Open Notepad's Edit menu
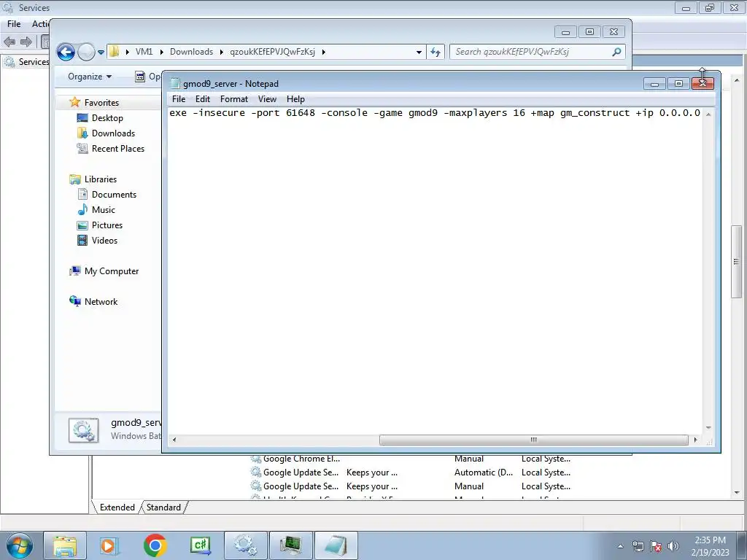The width and height of the screenshot is (747, 560). pos(203,99)
